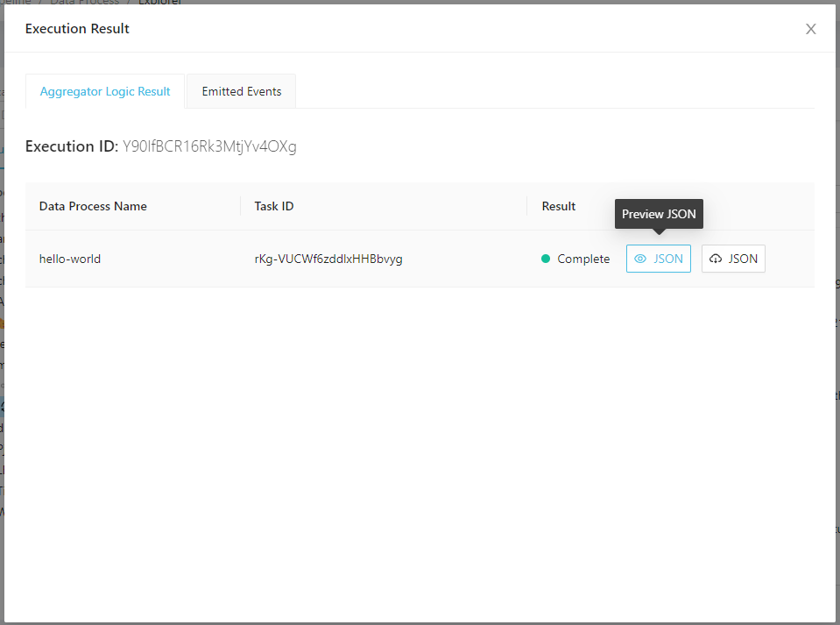The height and width of the screenshot is (625, 840).
Task: Select the Aggregator Logic Result tab
Action: (105, 91)
